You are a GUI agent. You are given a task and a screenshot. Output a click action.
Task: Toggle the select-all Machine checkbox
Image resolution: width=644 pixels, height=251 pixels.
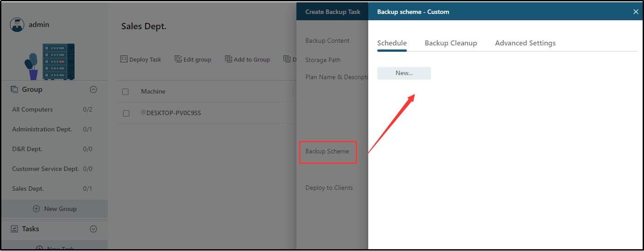[x=125, y=92]
